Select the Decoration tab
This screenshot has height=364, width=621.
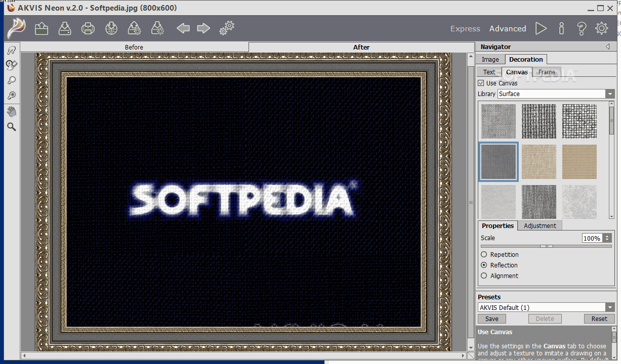[526, 59]
